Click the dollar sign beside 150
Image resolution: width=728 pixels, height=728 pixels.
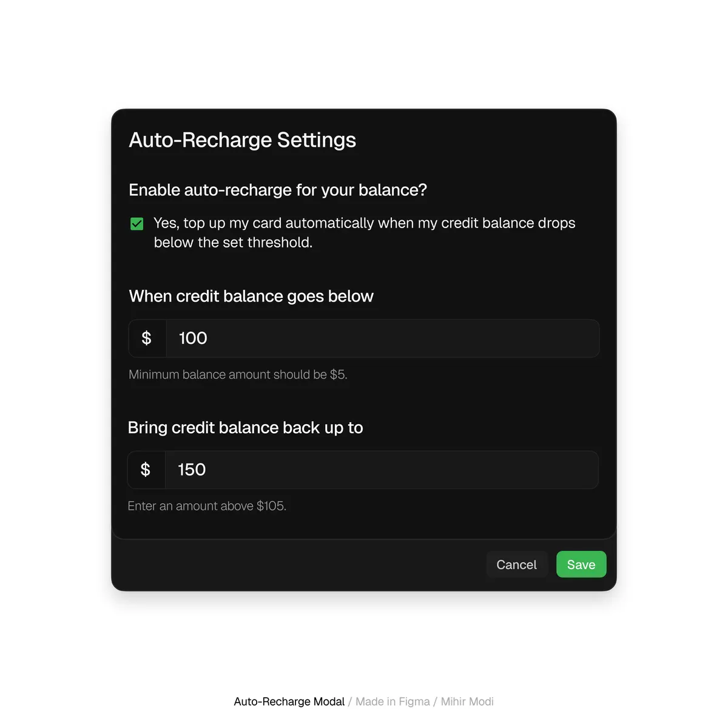146,470
